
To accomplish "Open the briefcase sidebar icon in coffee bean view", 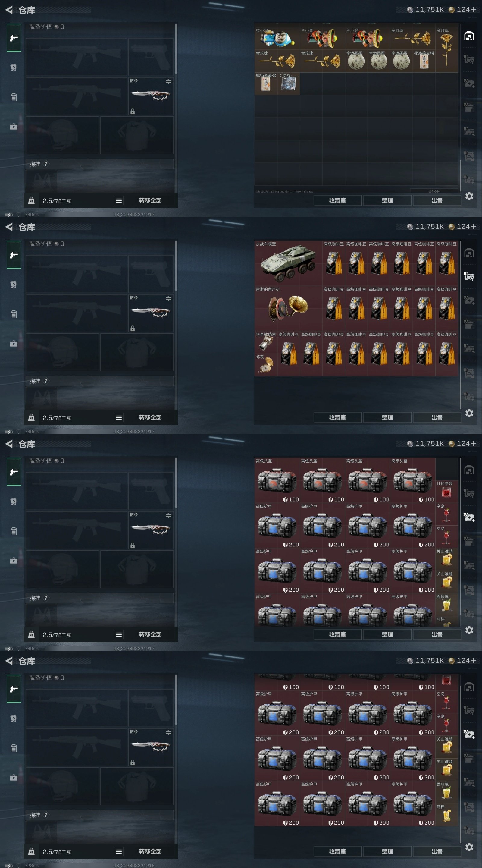I will [14, 344].
